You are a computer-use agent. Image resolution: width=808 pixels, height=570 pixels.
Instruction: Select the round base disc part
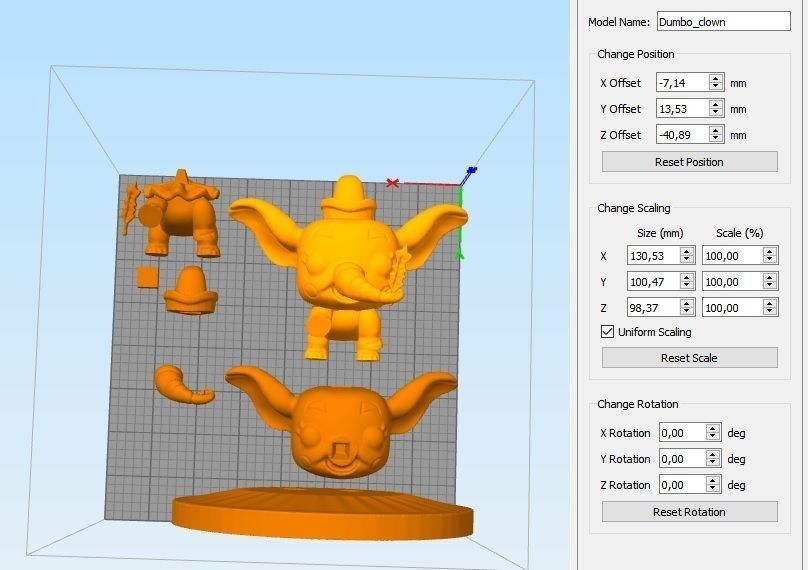[323, 513]
